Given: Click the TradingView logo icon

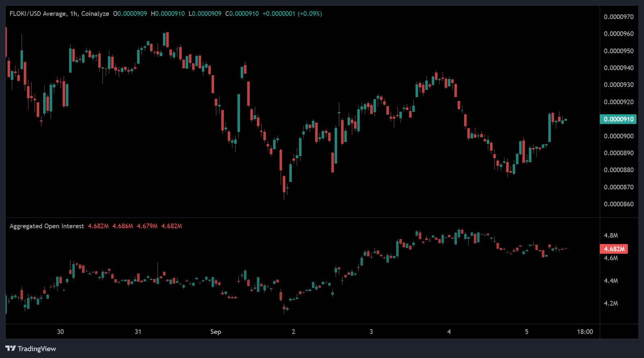Looking at the screenshot, I should 11,349.
